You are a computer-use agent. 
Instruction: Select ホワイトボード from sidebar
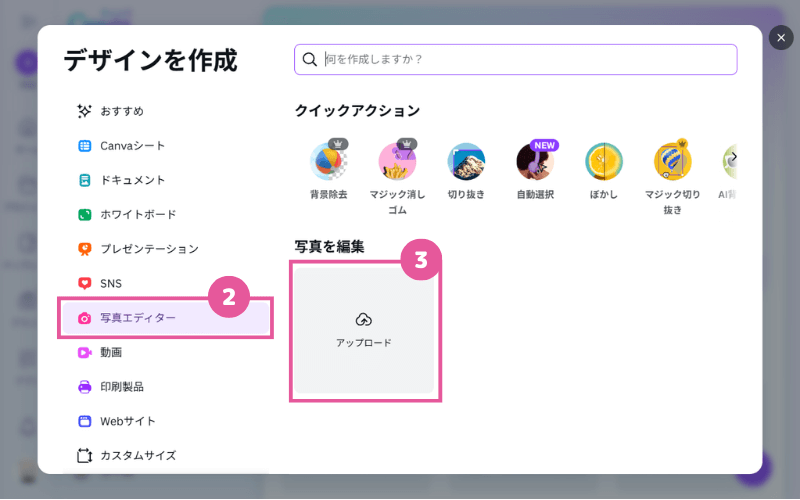tap(137, 214)
